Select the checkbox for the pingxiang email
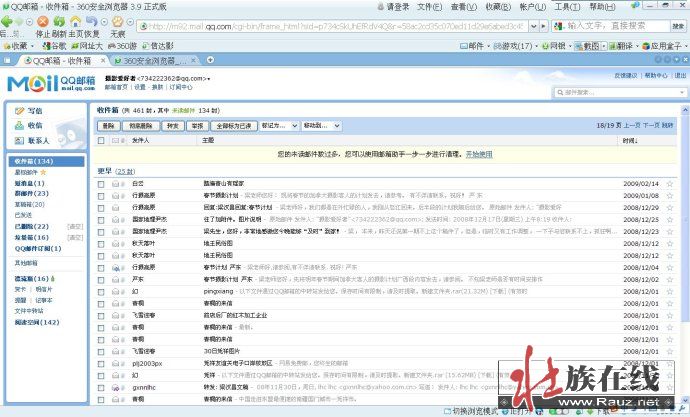690x417 pixels. [x=101, y=292]
